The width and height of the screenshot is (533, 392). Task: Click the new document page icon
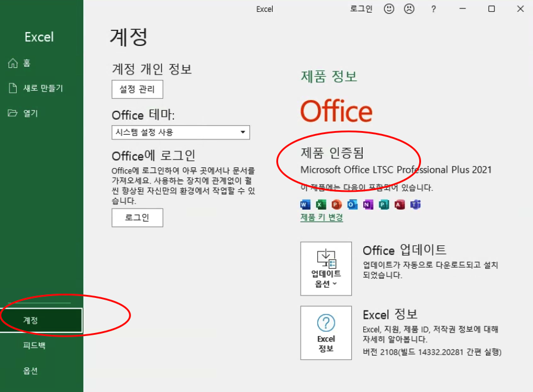13,88
